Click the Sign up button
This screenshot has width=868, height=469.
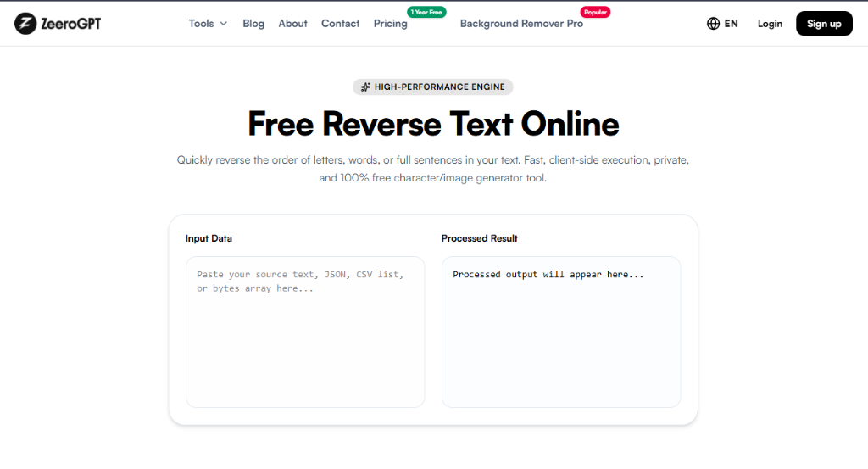(x=824, y=23)
